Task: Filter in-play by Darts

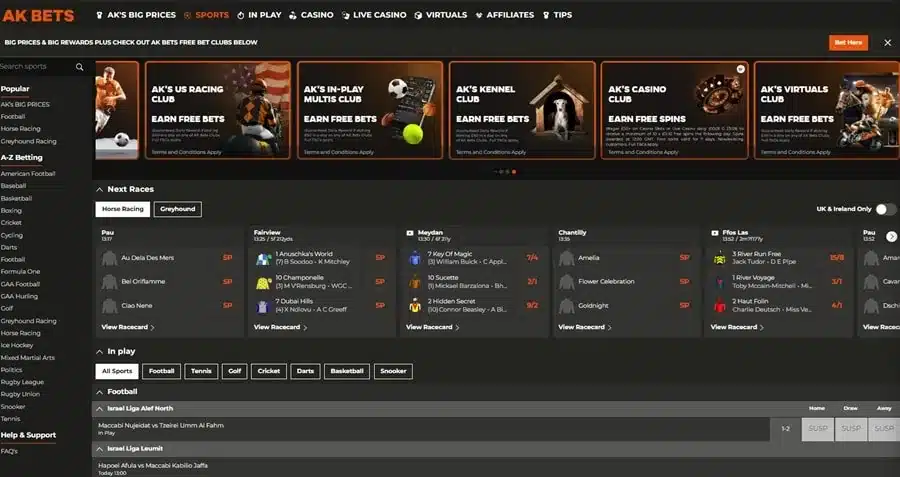Action: (305, 371)
